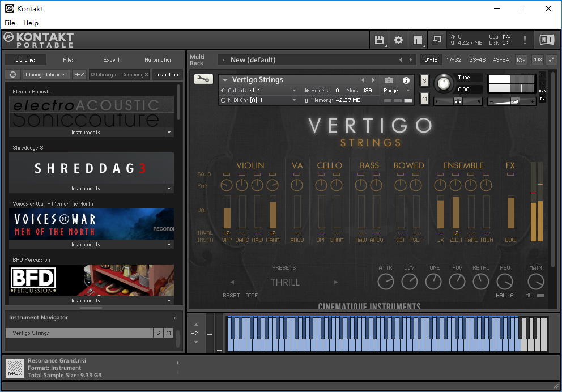Viewport: 562px width, 392px height.
Task: Open the Electro Acoustic Instruments dropdown arrow
Action: point(169,132)
